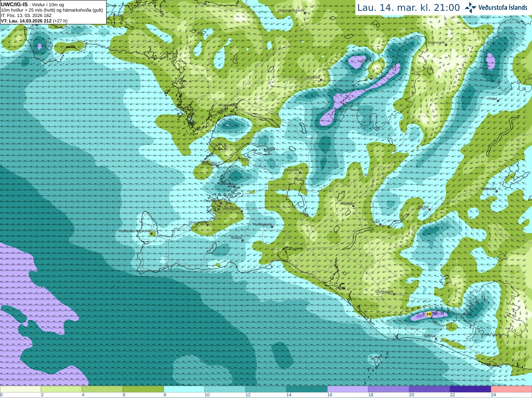This screenshot has width=532, height=398.
Task: Click the 'Lau. 14. mar. kl. 21:00' timestamp
Action: 409,7
